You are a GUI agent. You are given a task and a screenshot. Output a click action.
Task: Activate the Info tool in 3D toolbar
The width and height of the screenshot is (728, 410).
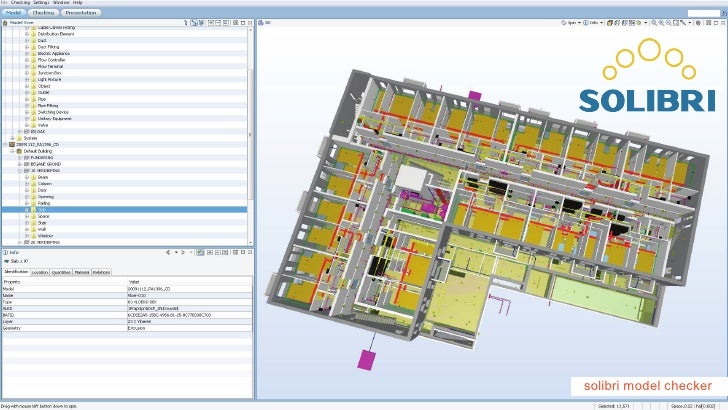[591, 22]
